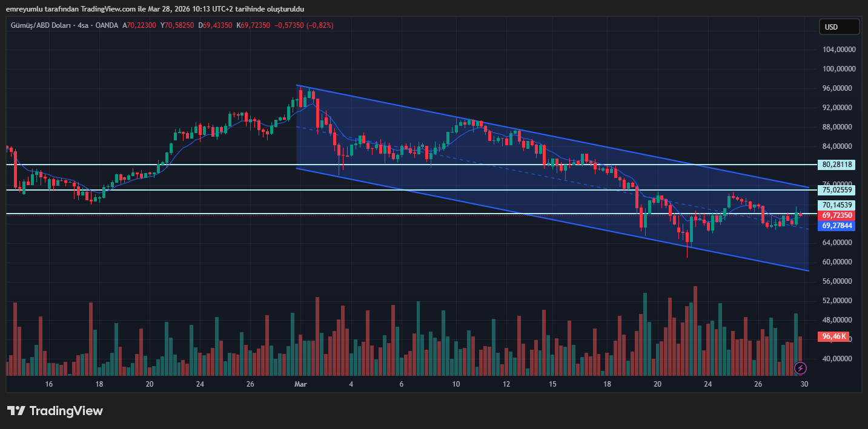Click the purple lightning bolt icon

pos(800,367)
